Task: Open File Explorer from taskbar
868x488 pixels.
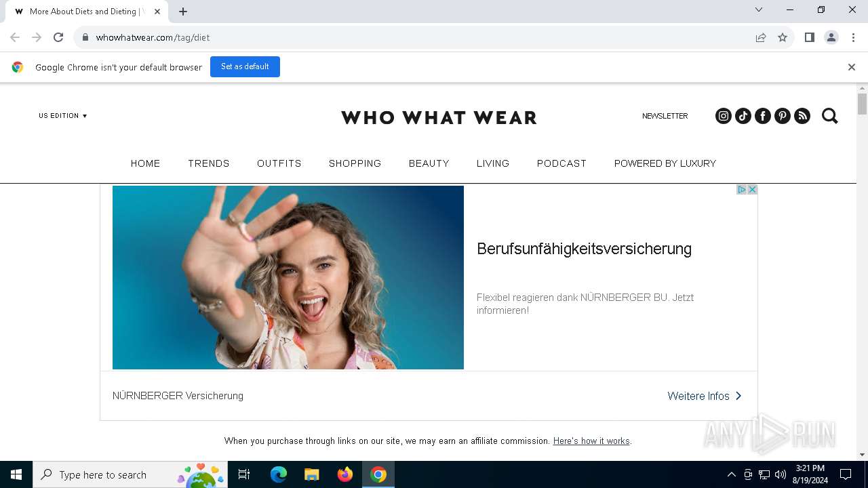Action: click(x=311, y=474)
